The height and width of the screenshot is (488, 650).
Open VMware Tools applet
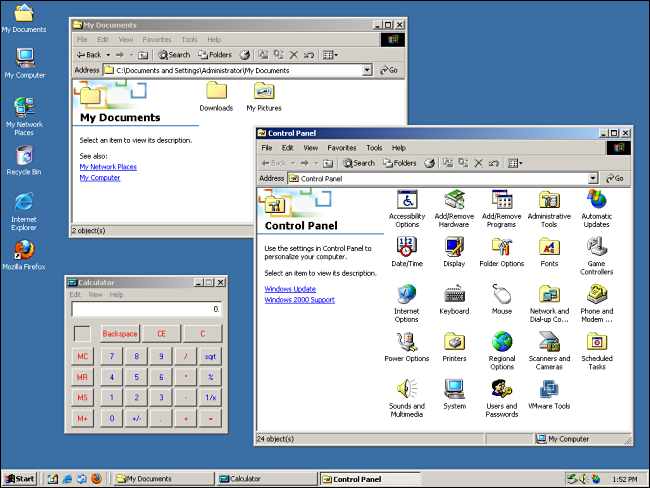pos(549,394)
